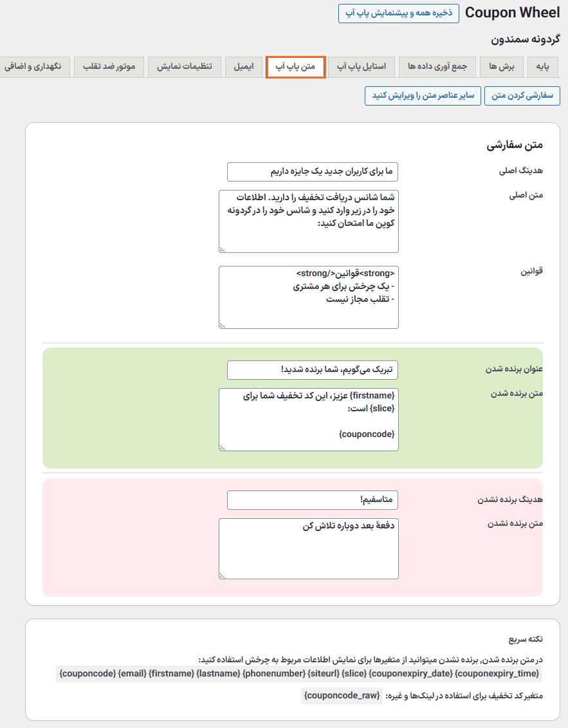Click the ذخیره همه و پیشنمایش پاپ آپ button
Image resolution: width=568 pixels, height=728 pixels.
pyautogui.click(x=399, y=14)
